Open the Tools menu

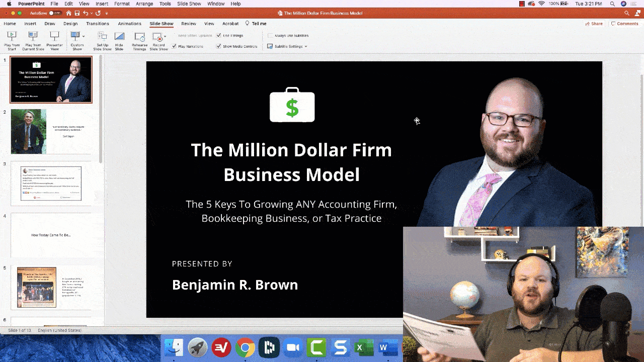point(165,4)
